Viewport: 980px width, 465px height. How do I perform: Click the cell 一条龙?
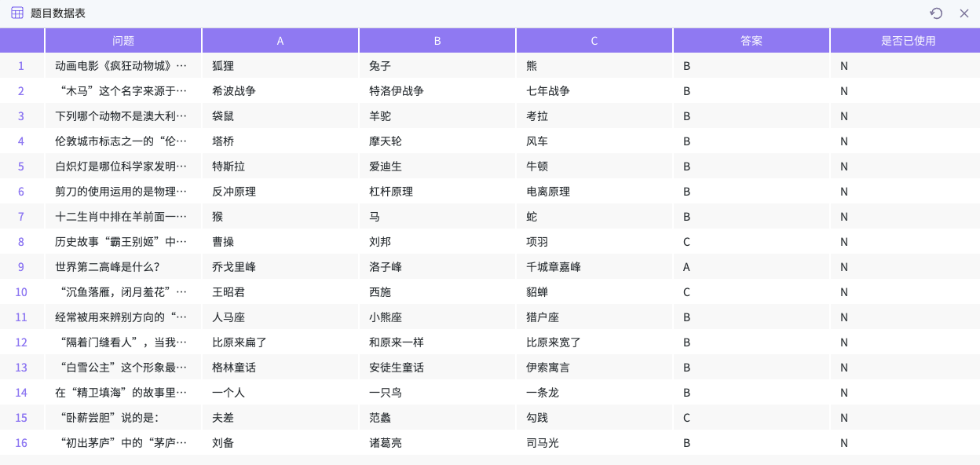tap(594, 393)
